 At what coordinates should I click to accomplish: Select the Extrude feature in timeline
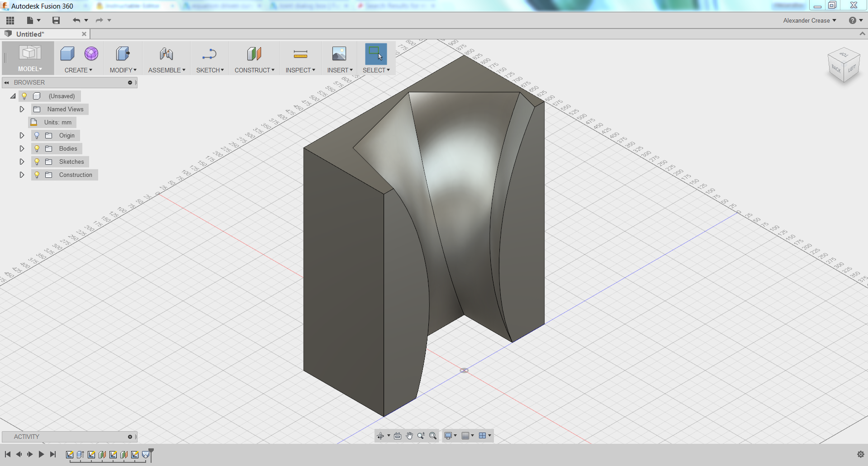point(81,455)
